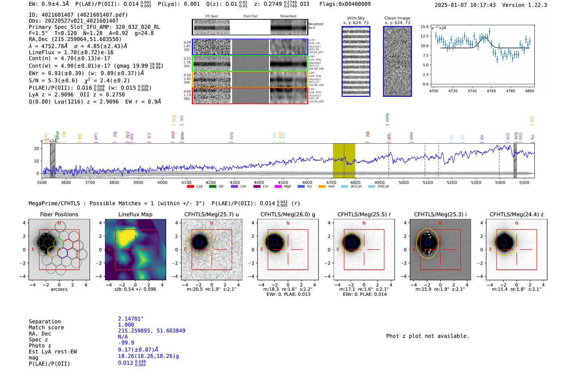Click the CIII legend swatch
576x392 pixels.
[x=257, y=186]
